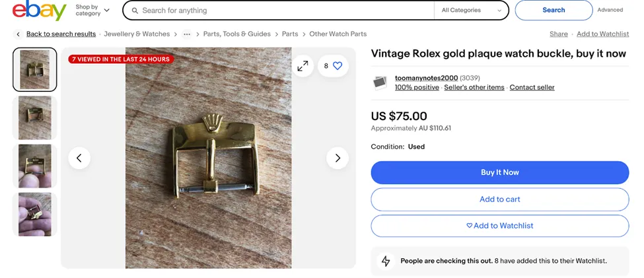Viewport: 644px width, 278px height.
Task: Click the eBay logo
Action: tap(40, 11)
